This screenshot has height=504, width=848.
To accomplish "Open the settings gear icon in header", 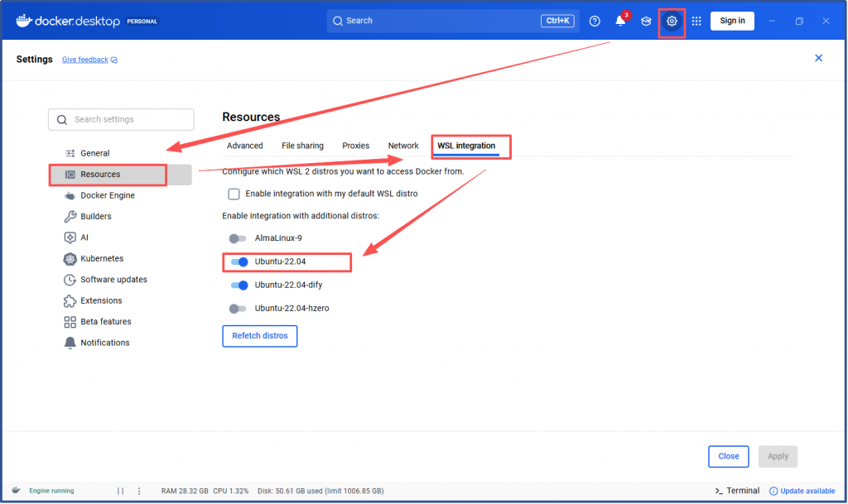I will 672,21.
